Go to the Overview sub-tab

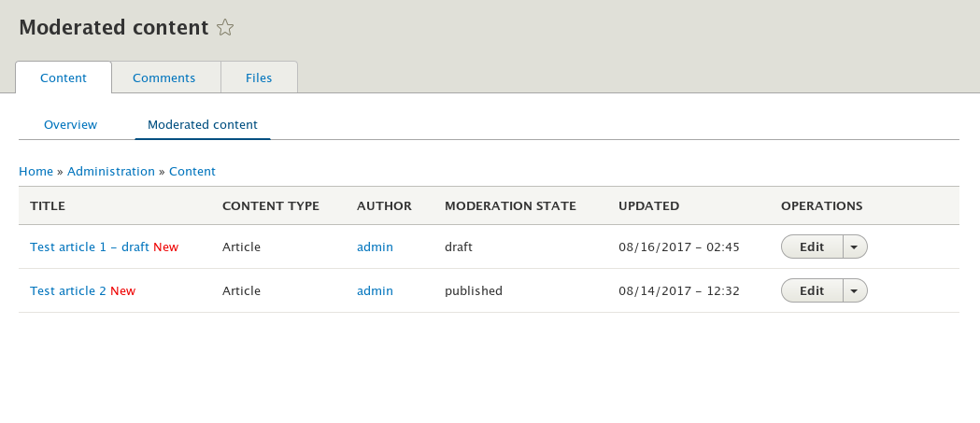tap(70, 124)
